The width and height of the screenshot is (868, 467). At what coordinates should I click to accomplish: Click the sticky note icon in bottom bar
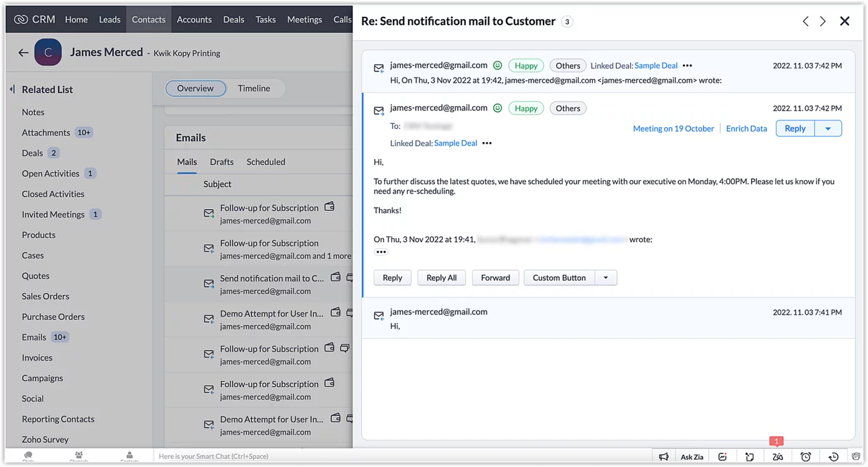click(x=750, y=456)
